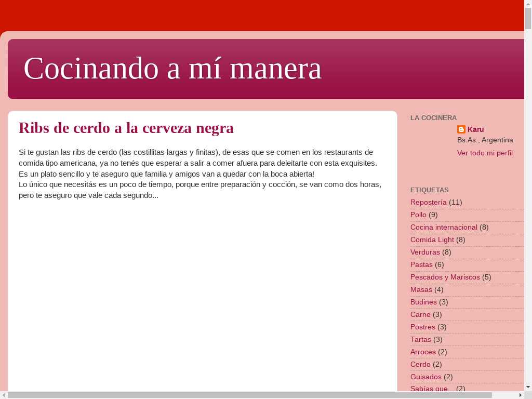
Task: Open the Pastas label
Action: coord(421,264)
